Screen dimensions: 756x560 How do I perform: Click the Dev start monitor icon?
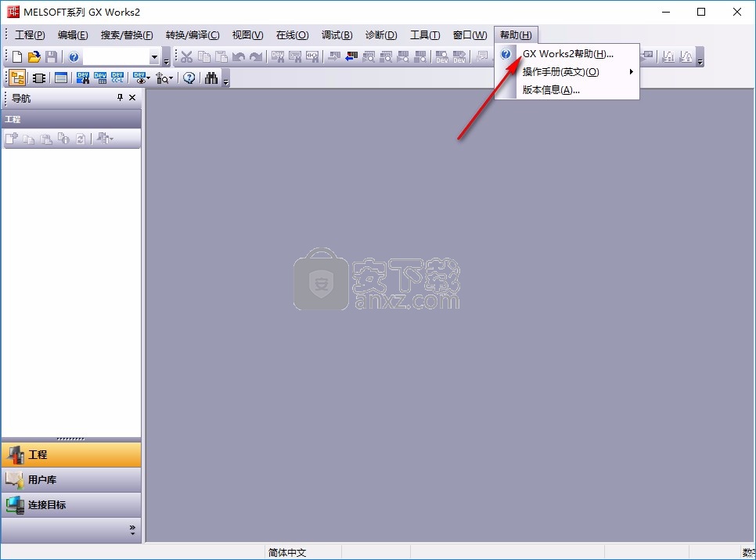pos(441,57)
